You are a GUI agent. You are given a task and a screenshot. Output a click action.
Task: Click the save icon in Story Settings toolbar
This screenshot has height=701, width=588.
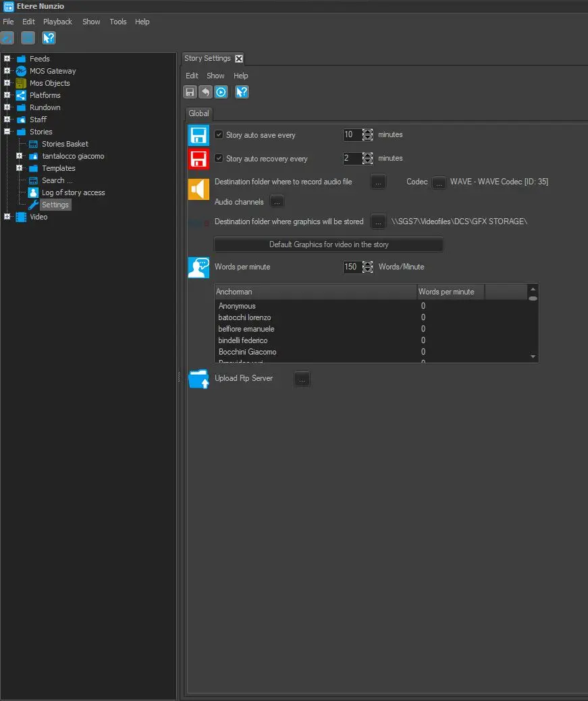pyautogui.click(x=190, y=92)
